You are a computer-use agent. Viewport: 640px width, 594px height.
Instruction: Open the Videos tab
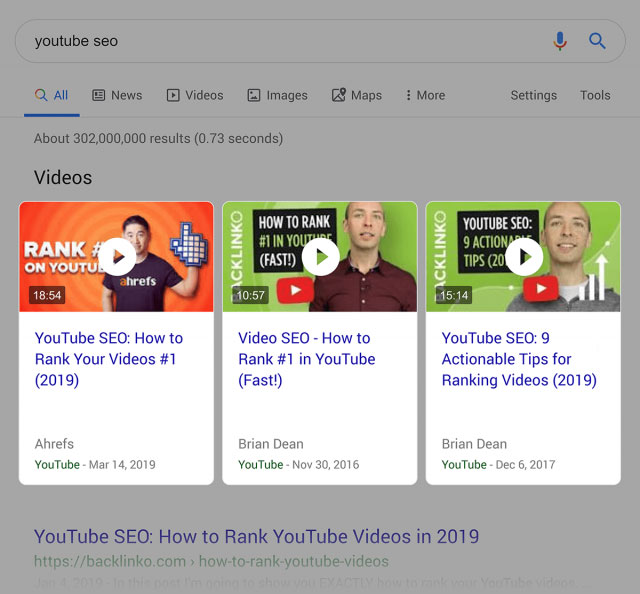click(x=195, y=95)
